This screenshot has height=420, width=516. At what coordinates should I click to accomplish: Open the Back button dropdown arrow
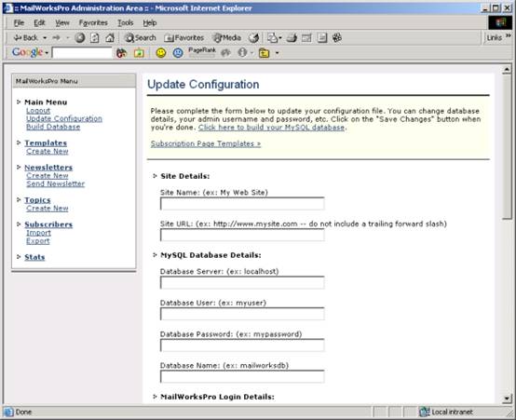45,38
